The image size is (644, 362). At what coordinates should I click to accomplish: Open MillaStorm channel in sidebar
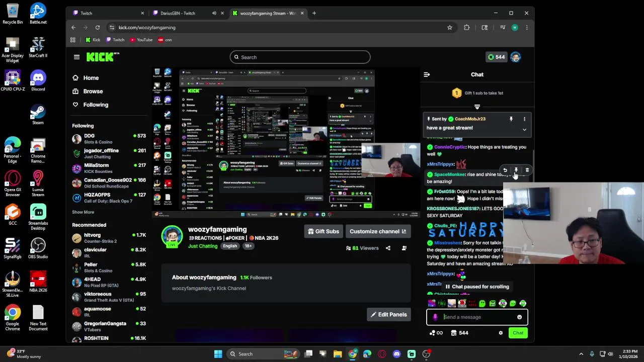click(x=109, y=168)
